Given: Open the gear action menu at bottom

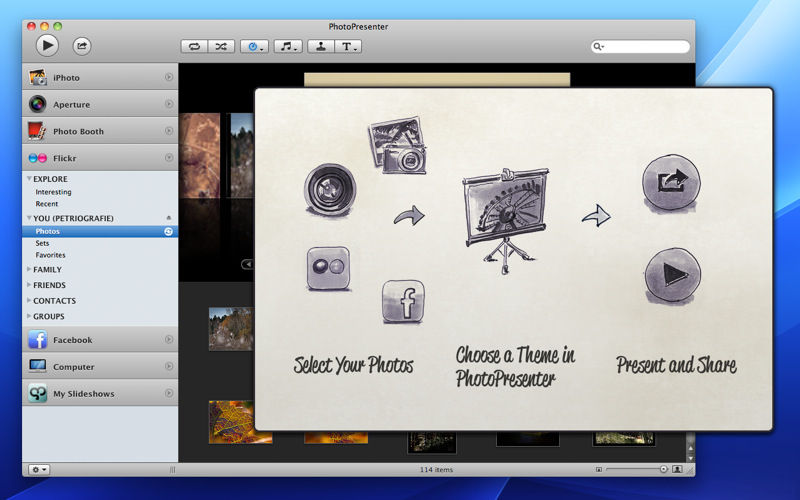Looking at the screenshot, I should click(x=39, y=469).
